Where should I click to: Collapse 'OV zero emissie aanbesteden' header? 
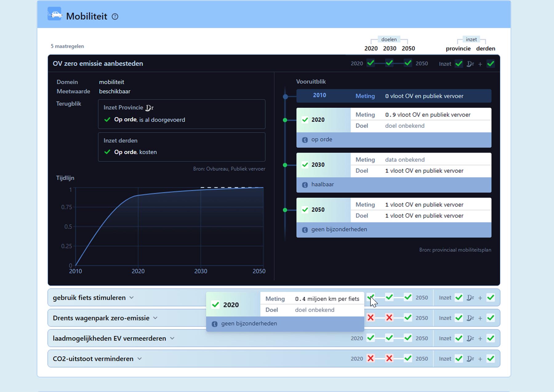(98, 63)
